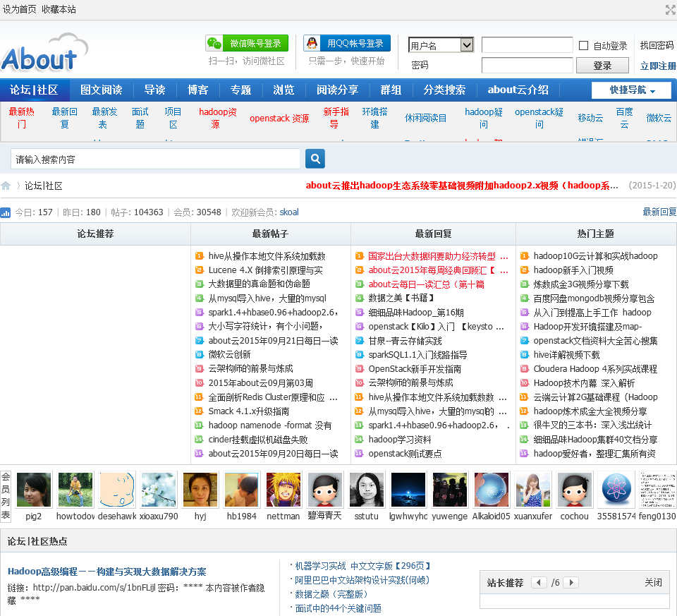
Task: Open 'Hadoop高级编程' hotspot title
Action: pyautogui.click(x=106, y=572)
